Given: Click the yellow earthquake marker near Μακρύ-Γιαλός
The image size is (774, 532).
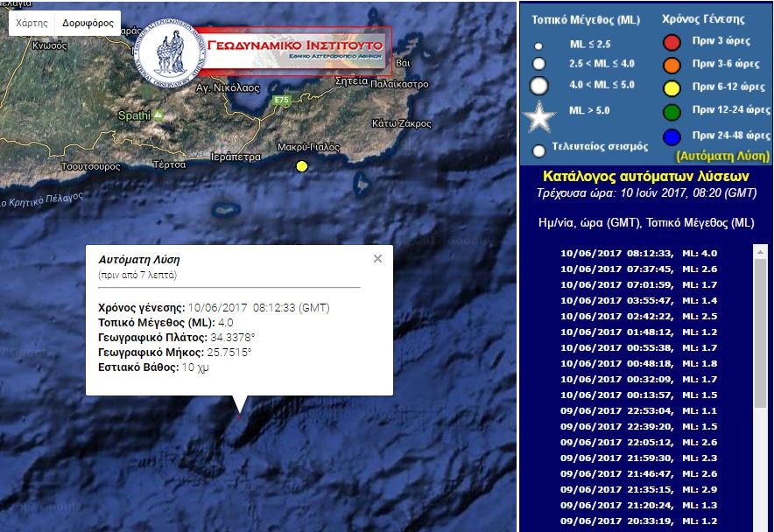Looking at the screenshot, I should [x=302, y=166].
